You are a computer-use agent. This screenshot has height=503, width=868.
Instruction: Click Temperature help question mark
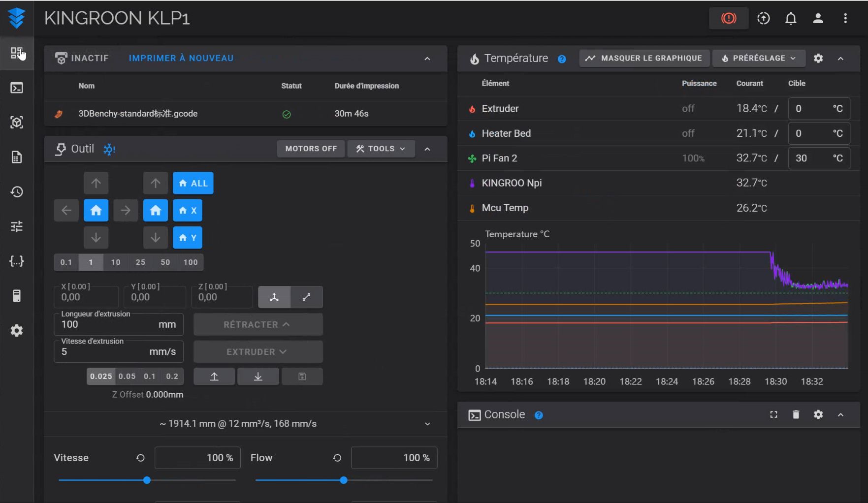click(562, 59)
